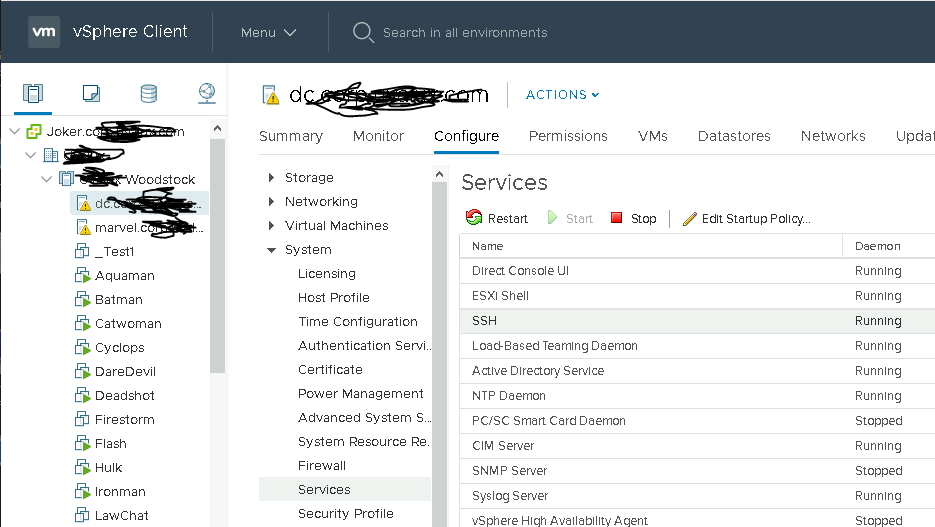
Task: Select the Hulk VM in tree
Action: tap(109, 467)
